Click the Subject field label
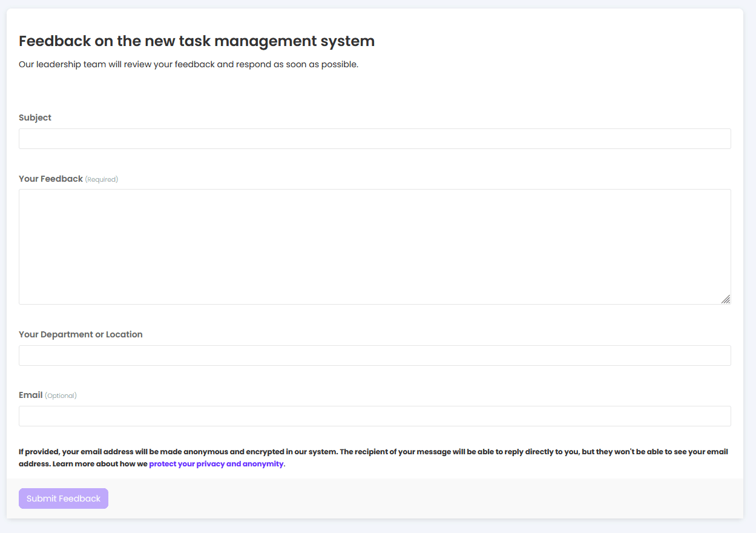Viewport: 756px width, 533px height. coord(35,118)
